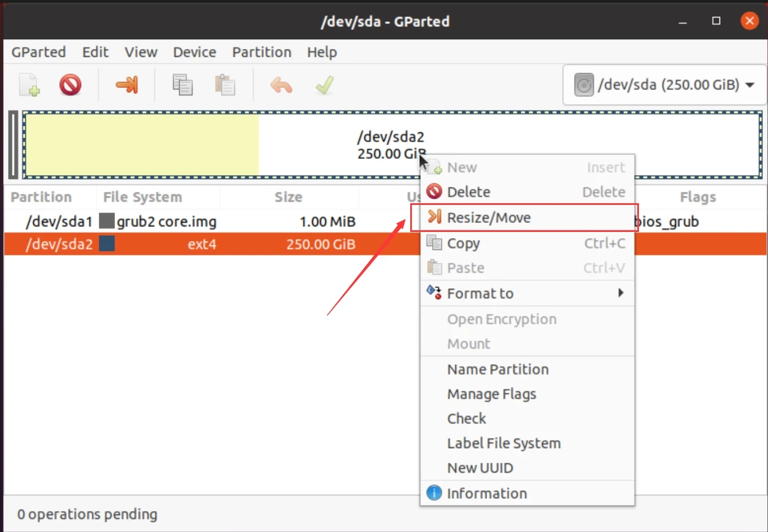Click the File System column header
The height and width of the screenshot is (532, 768).
(x=143, y=197)
